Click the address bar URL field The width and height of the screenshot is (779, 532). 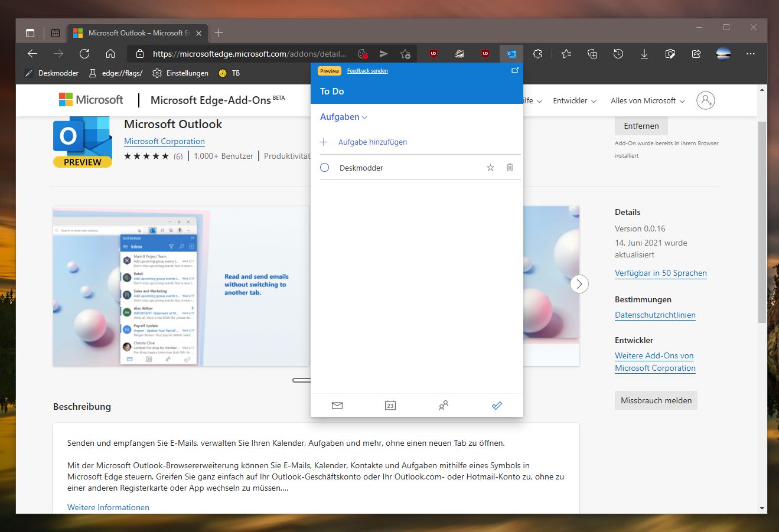[250, 54]
